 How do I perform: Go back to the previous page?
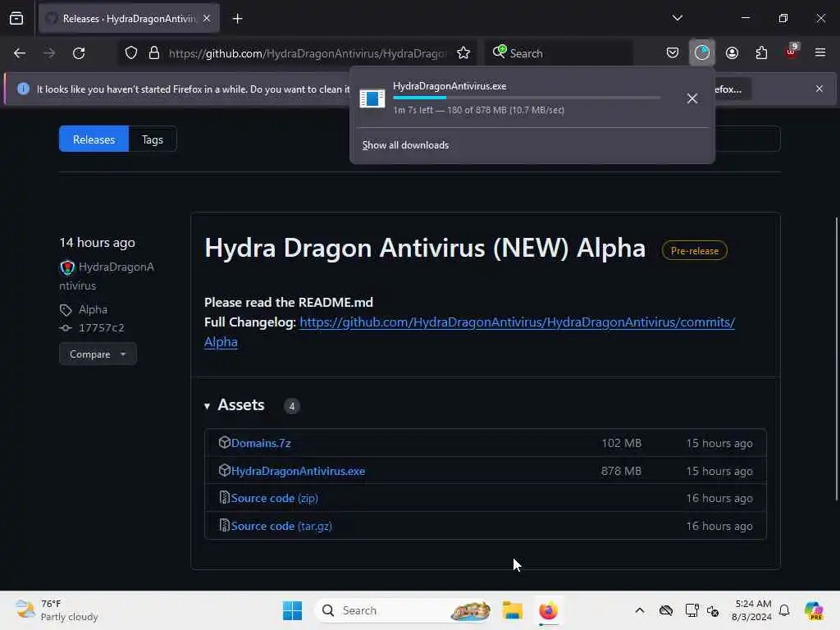(x=20, y=53)
